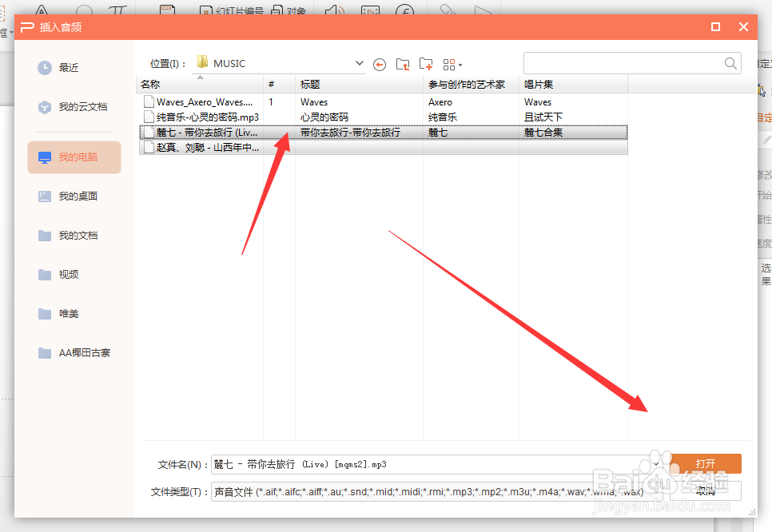Click the Flash f icon in toolbar

[x=404, y=11]
